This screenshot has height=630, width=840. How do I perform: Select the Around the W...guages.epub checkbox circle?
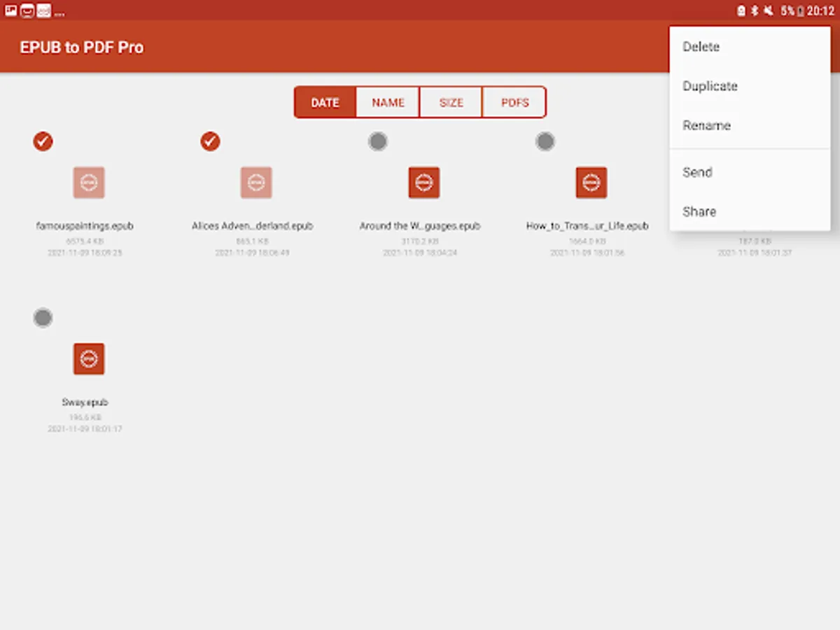(378, 141)
